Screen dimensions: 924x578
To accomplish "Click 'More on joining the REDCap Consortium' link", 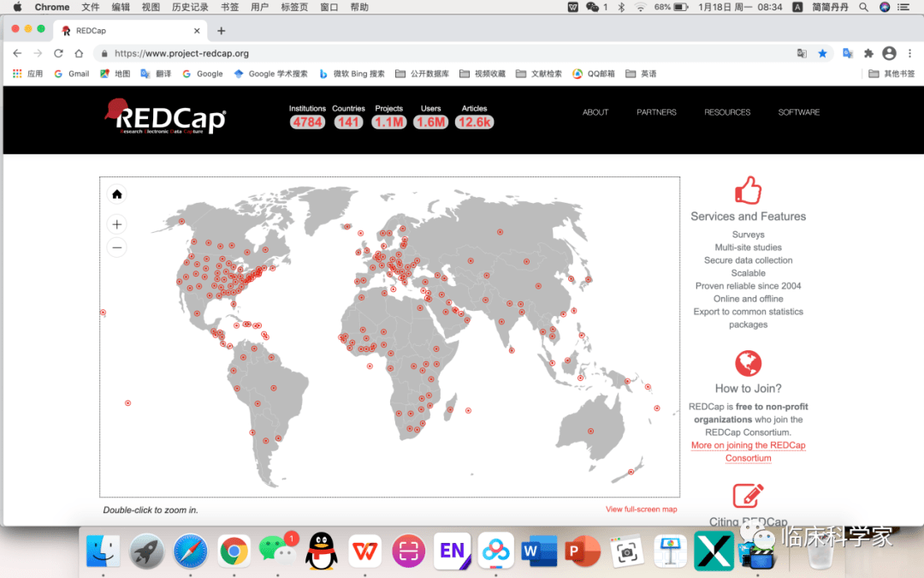I will pos(748,451).
